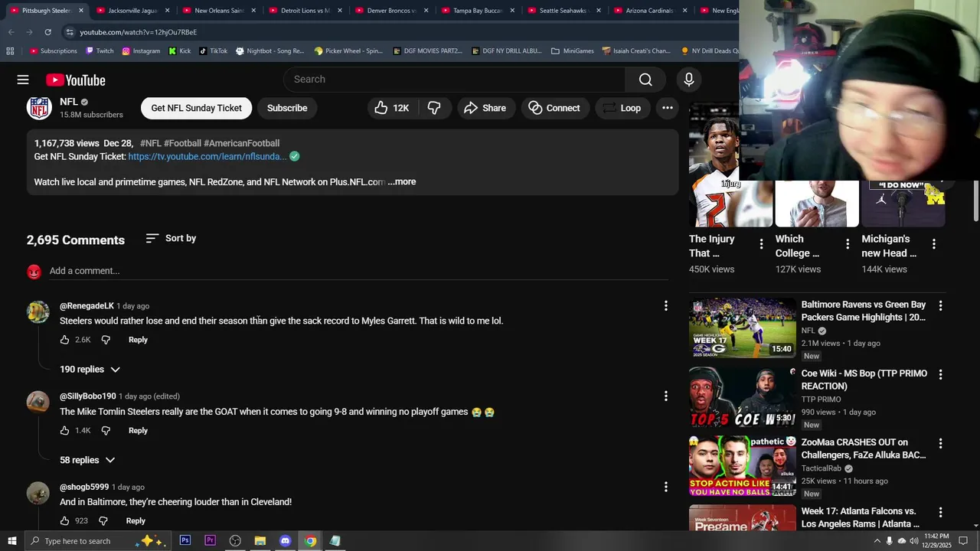Image resolution: width=980 pixels, height=551 pixels.
Task: Like the @RenegadeLK comment
Action: [65, 340]
